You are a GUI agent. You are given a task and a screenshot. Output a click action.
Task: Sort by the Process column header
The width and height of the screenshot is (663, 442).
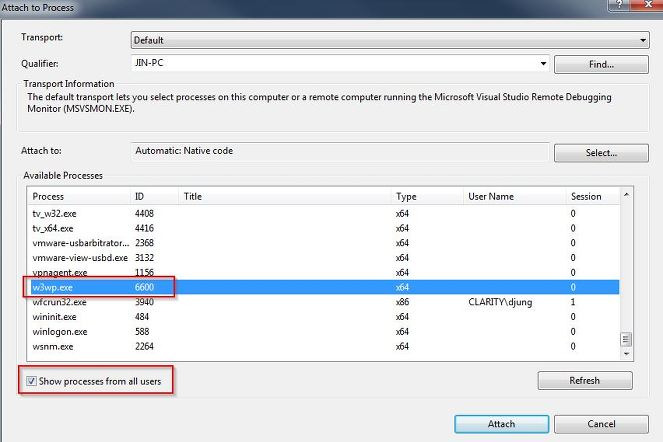[79, 197]
